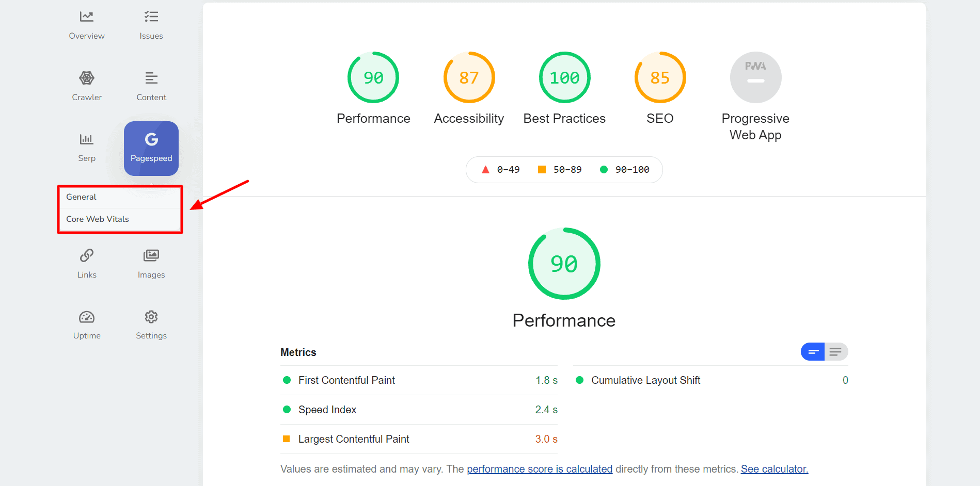This screenshot has height=486, width=980.
Task: Open the Settings gear icon
Action: (x=151, y=317)
